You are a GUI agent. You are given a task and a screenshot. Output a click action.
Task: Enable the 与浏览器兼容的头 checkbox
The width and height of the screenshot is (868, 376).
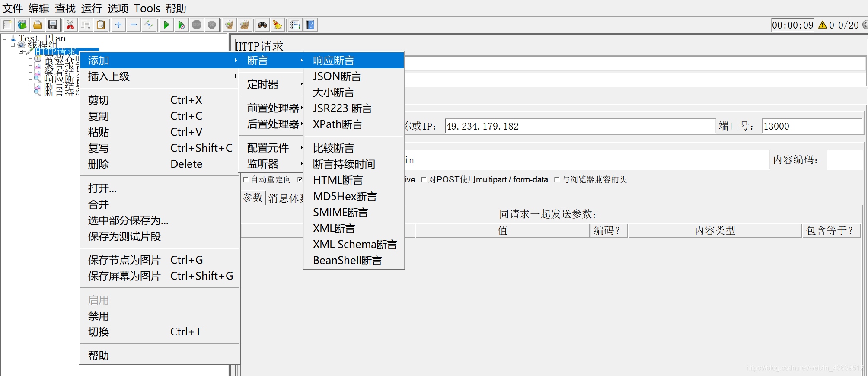[x=556, y=179]
